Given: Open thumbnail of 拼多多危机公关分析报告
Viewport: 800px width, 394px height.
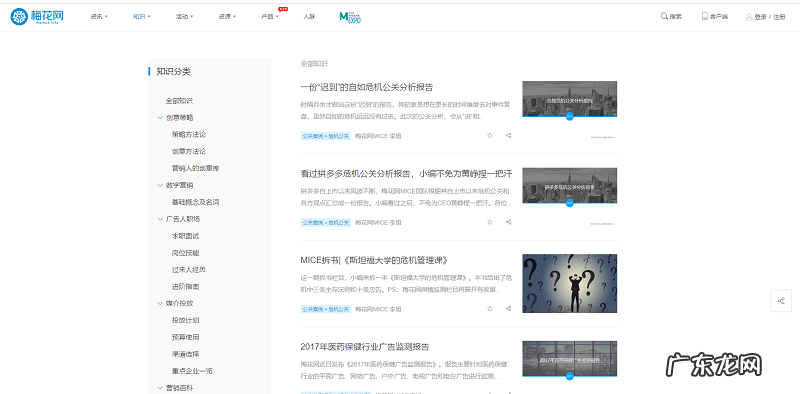Looking at the screenshot, I should tap(569, 186).
